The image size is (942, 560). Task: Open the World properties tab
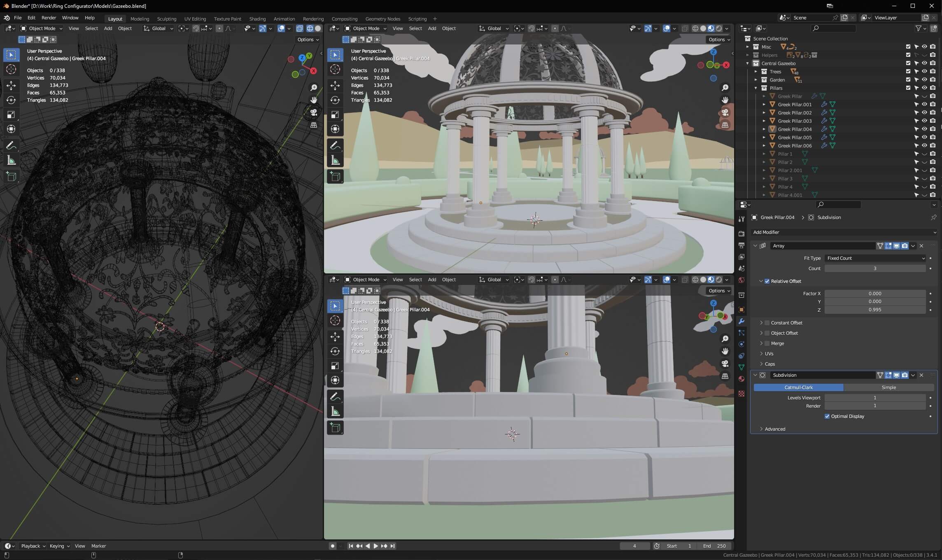(x=741, y=280)
